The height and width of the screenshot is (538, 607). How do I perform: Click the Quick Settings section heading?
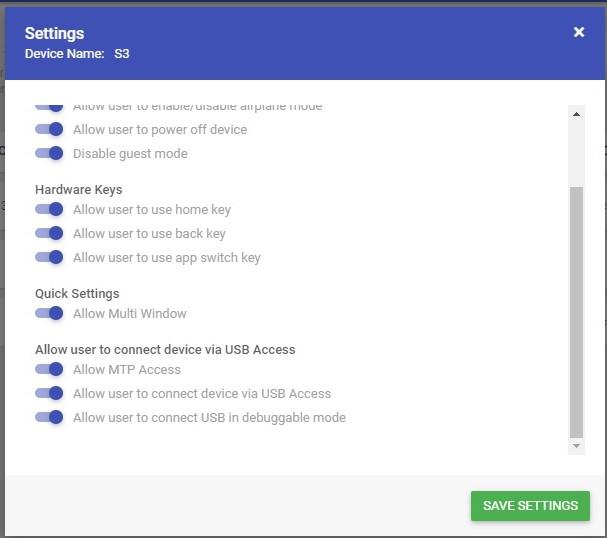pyautogui.click(x=77, y=293)
